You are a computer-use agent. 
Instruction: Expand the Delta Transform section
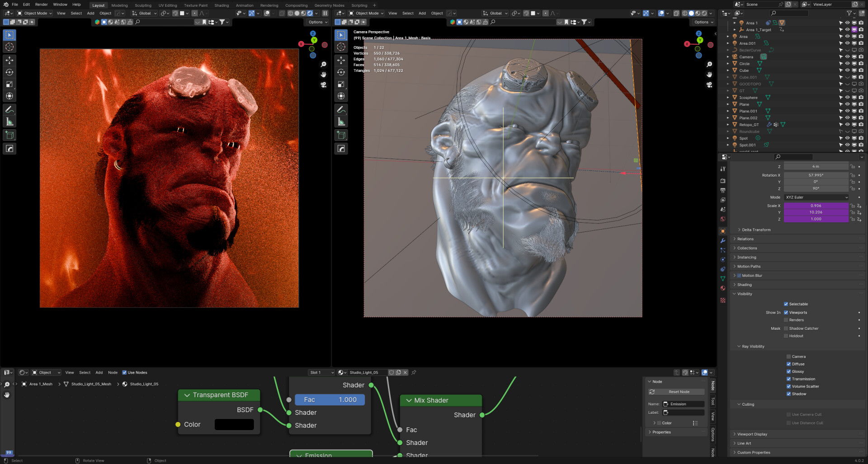(756, 230)
